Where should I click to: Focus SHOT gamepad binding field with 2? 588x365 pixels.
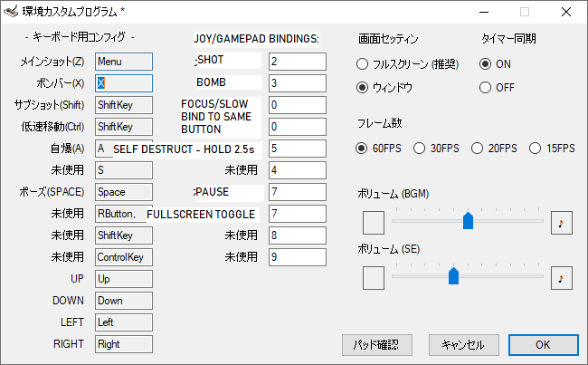pos(298,62)
